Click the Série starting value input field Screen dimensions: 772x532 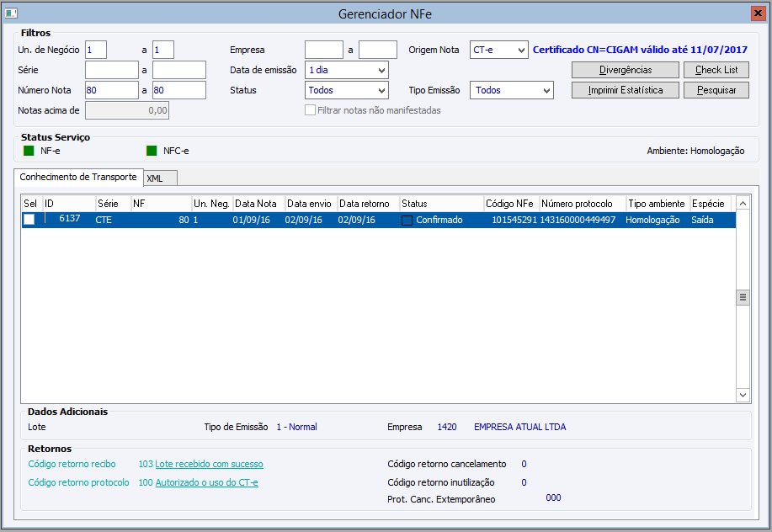point(112,70)
